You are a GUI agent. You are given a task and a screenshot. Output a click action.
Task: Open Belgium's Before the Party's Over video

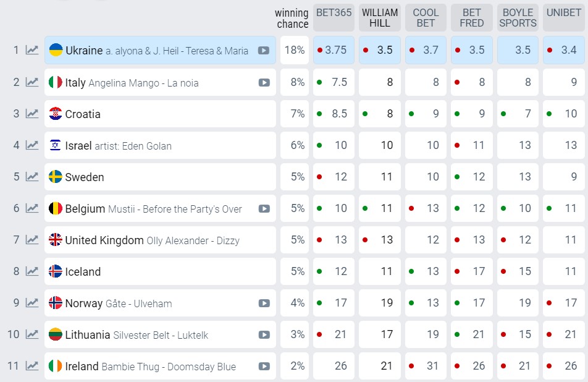click(x=264, y=208)
